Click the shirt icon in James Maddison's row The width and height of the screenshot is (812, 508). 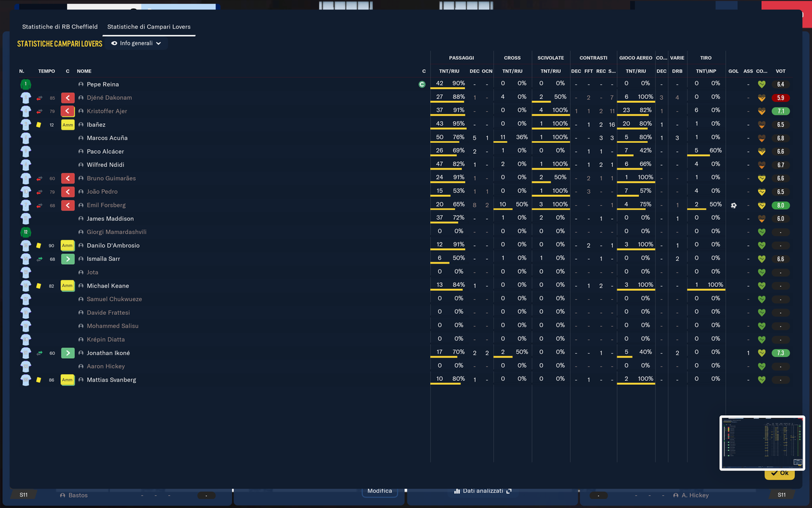point(25,218)
